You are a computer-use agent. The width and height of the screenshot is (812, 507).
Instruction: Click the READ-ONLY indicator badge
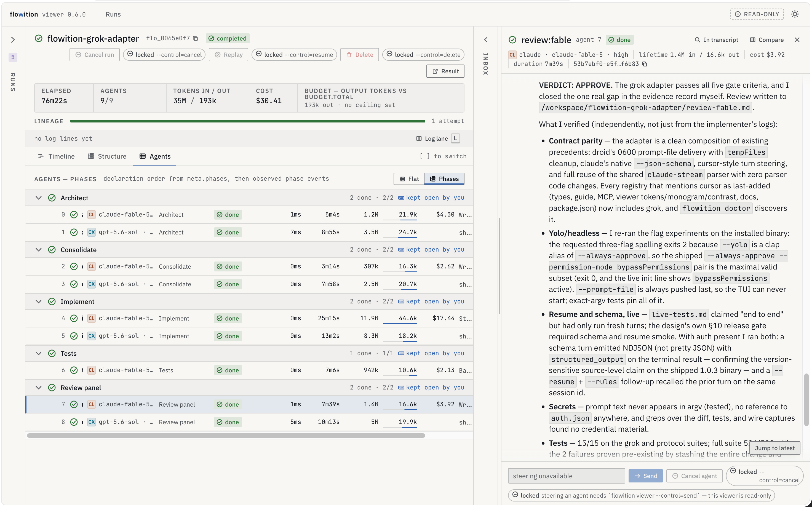[757, 14]
